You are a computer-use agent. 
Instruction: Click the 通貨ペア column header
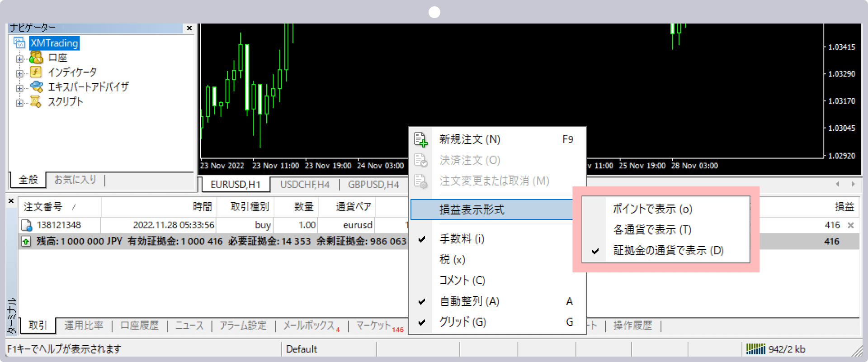pos(347,207)
